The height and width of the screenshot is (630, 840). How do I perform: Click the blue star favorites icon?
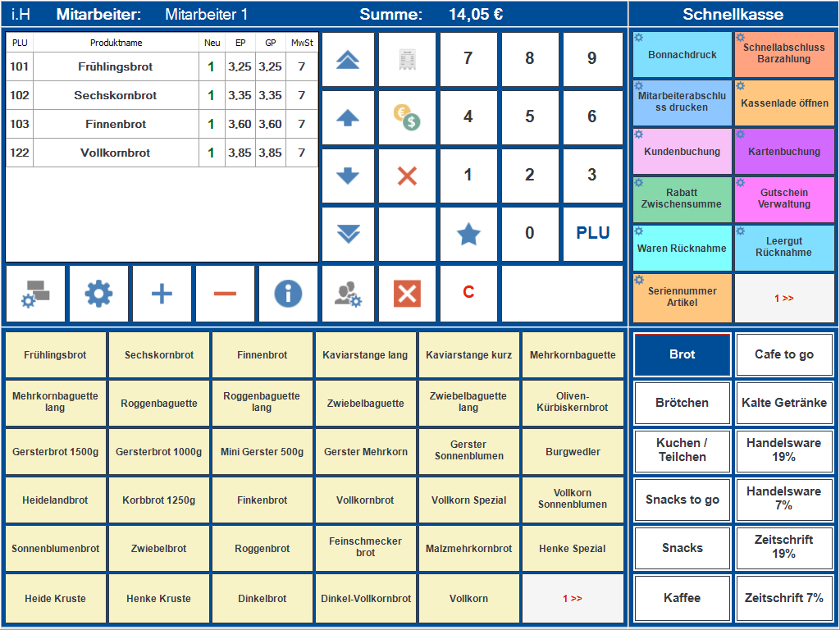pyautogui.click(x=468, y=234)
